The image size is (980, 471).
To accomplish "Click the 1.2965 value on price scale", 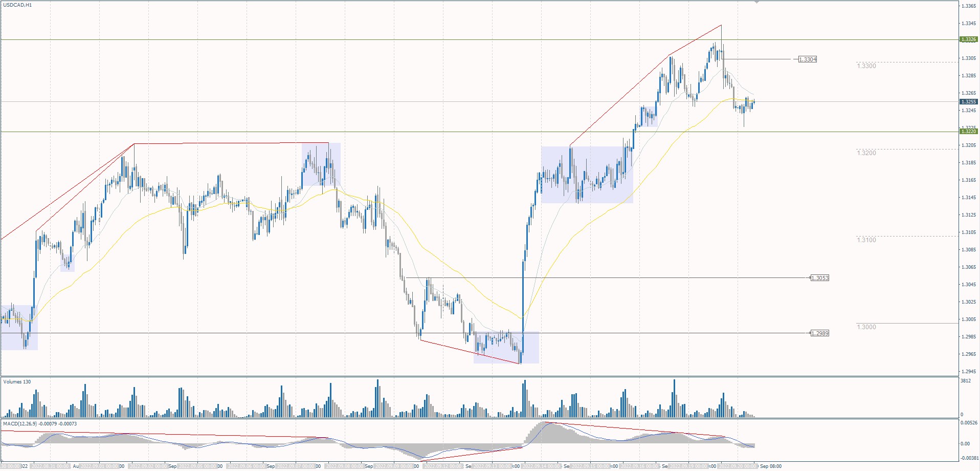I will pos(969,354).
